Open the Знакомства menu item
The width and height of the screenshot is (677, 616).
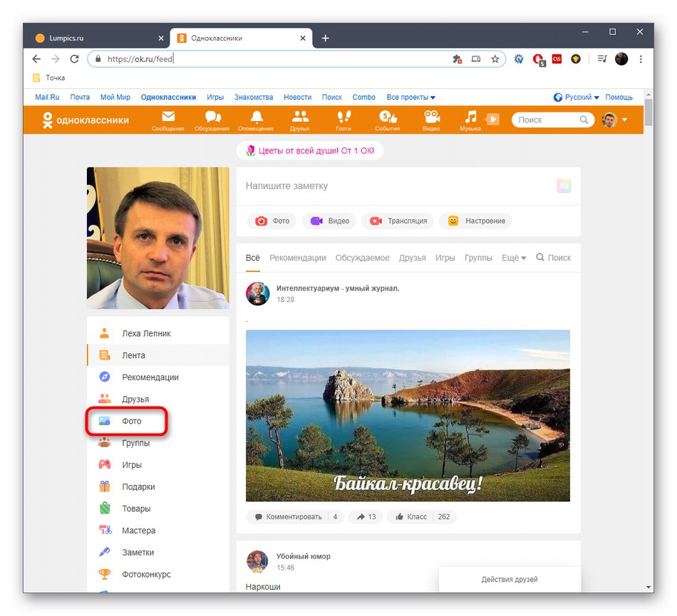point(253,97)
